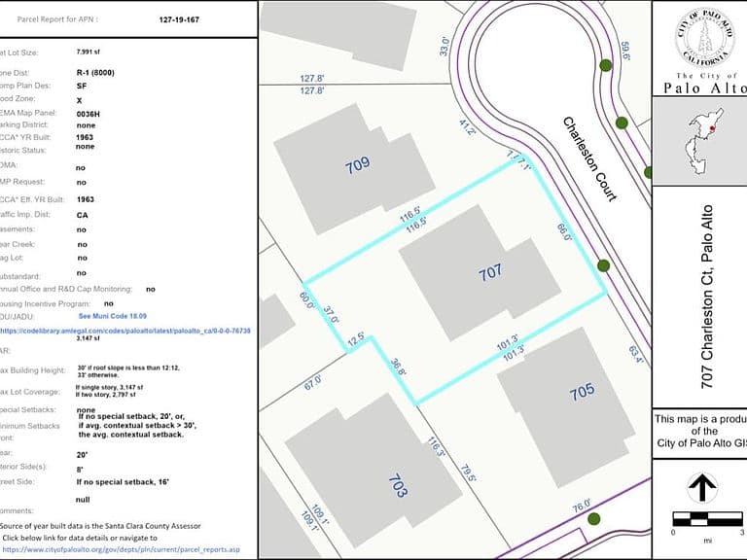Click the '116.3'' dimension label
Image resolution: width=747 pixels, height=560 pixels.
point(436,447)
